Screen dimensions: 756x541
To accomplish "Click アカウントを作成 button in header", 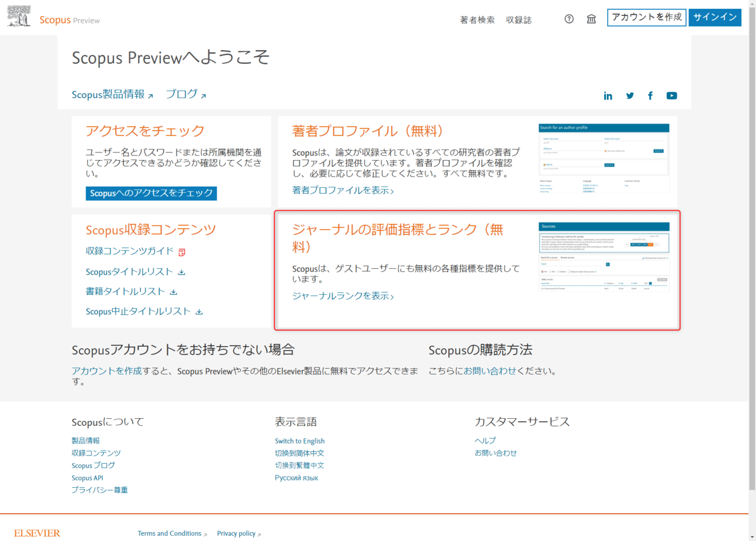I will [647, 17].
